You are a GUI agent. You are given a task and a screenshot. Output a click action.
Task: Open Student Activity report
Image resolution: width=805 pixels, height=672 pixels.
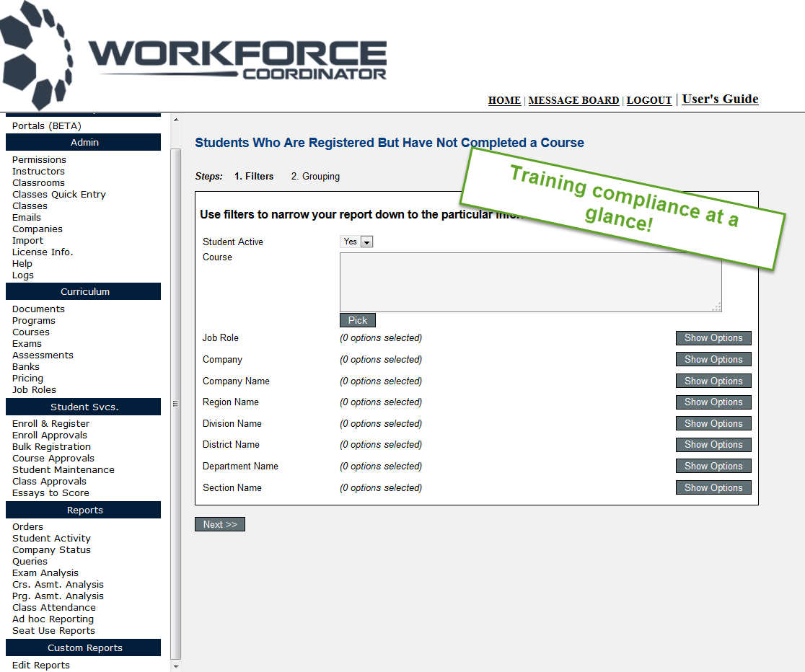coord(51,538)
